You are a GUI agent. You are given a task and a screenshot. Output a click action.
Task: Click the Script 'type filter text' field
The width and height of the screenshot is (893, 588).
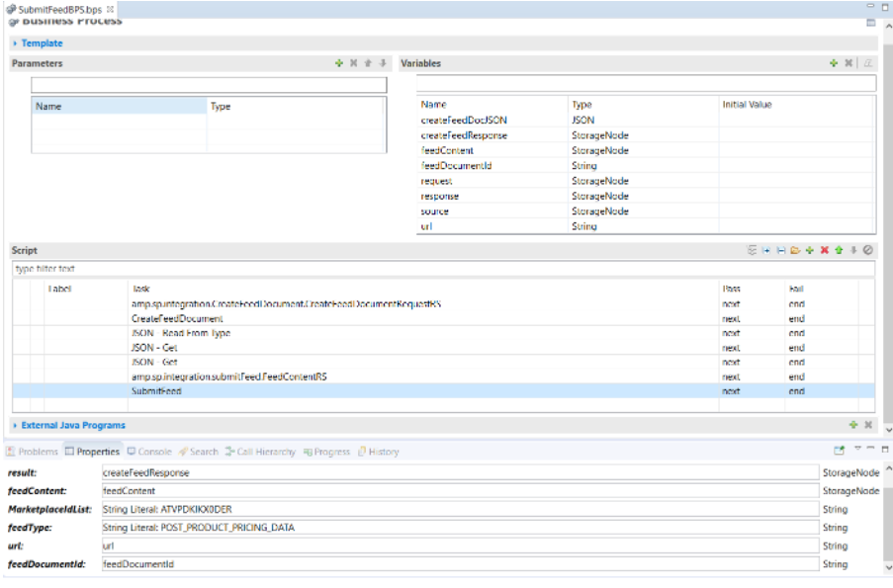(x=444, y=269)
